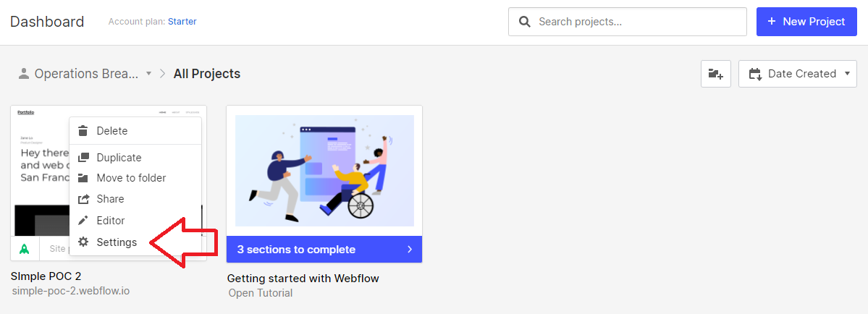Expand the 3 sections to complete chevron
Image resolution: width=868 pixels, height=314 pixels.
(x=410, y=250)
